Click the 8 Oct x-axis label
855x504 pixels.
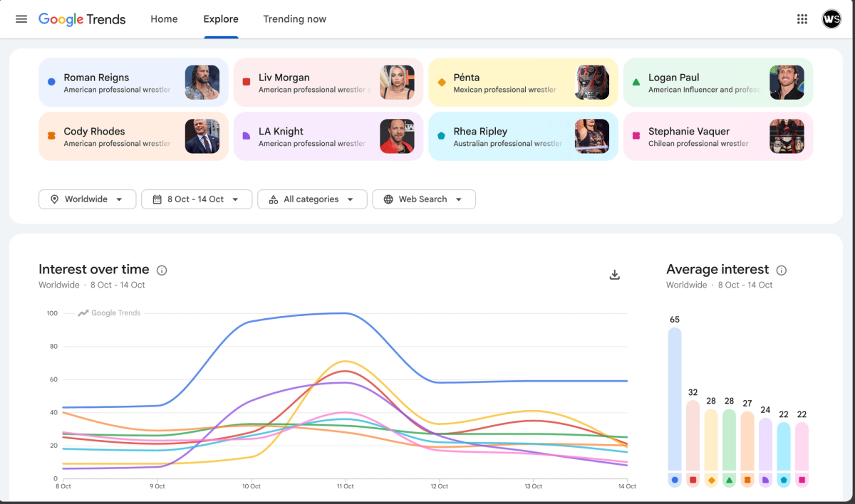(x=63, y=486)
